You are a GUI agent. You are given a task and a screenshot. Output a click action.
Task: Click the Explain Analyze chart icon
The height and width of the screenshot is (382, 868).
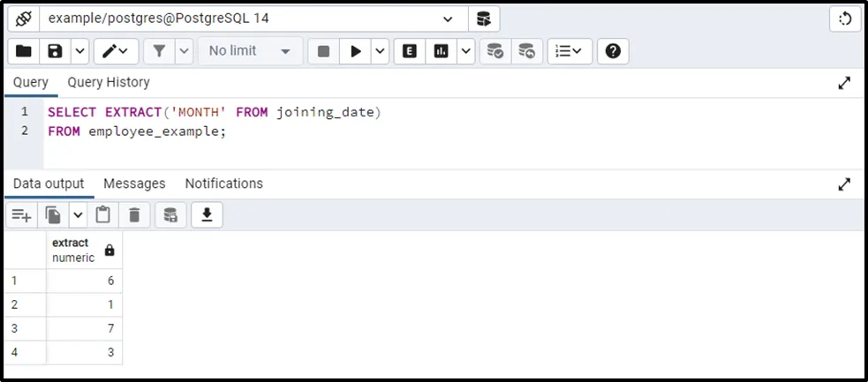click(x=440, y=51)
